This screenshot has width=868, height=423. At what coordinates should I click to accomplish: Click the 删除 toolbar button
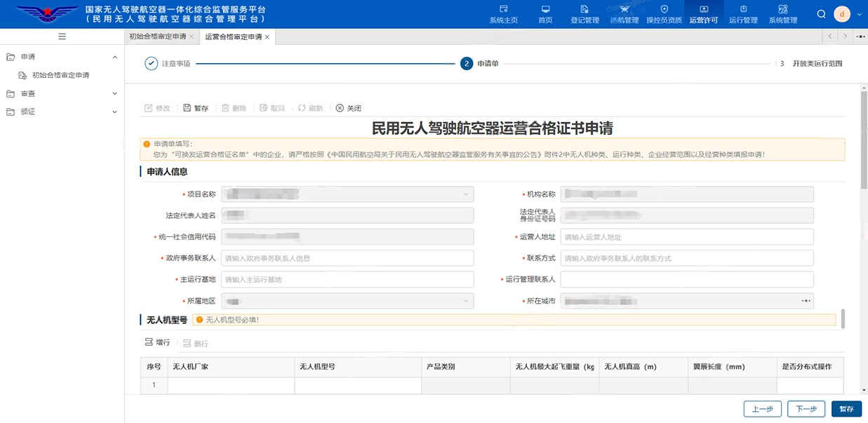[234, 108]
